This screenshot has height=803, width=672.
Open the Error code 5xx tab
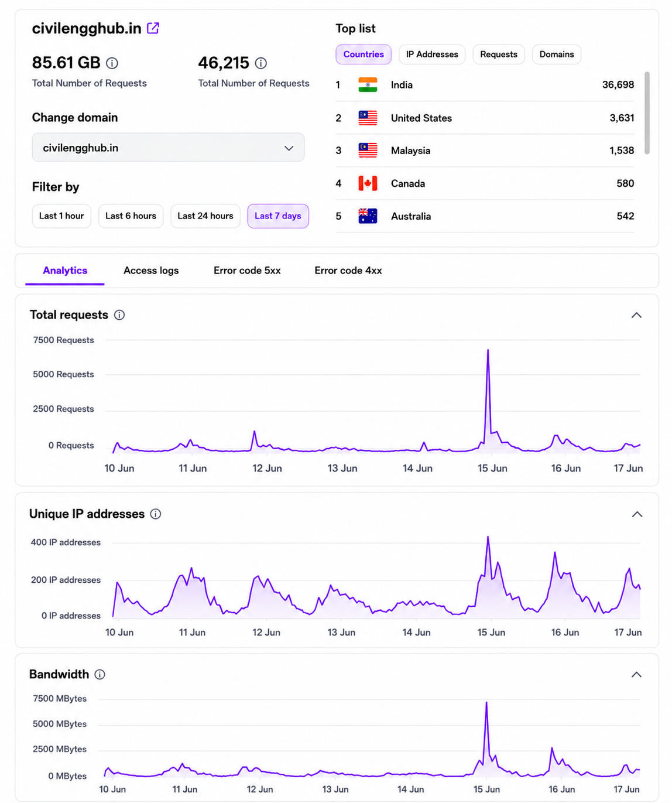247,270
